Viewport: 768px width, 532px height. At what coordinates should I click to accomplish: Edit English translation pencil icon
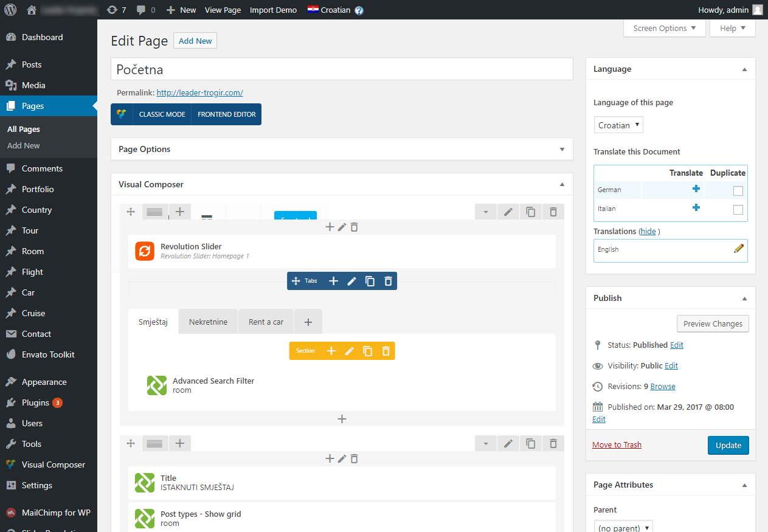[x=739, y=249]
